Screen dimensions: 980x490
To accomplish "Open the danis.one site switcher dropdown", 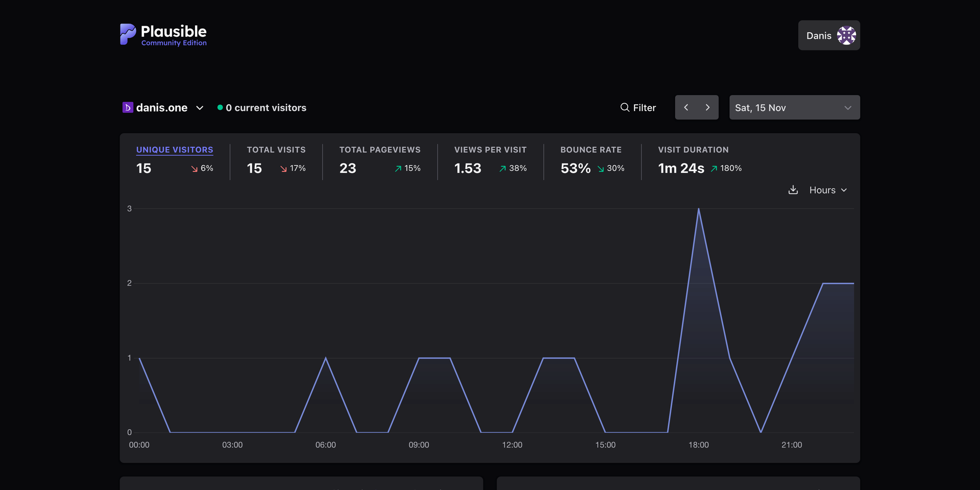I will (x=199, y=108).
